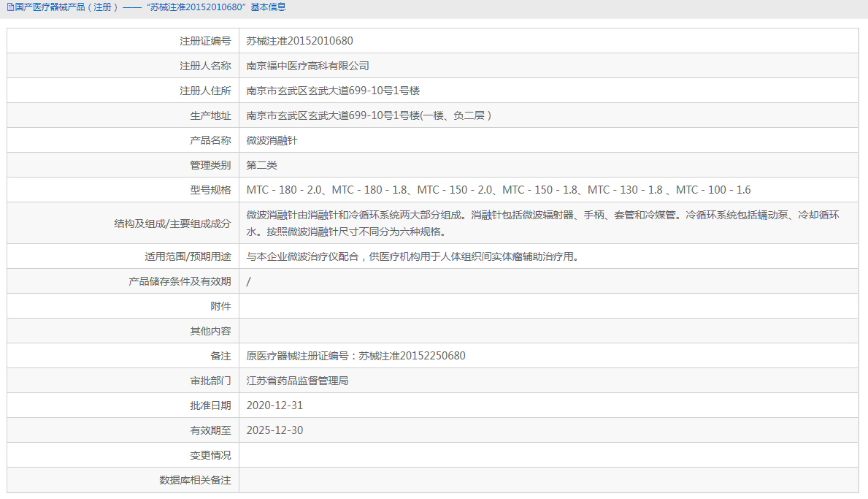Click the slash in 产品储存条件及有效期
Viewport: 868px width, 499px height.
[249, 281]
